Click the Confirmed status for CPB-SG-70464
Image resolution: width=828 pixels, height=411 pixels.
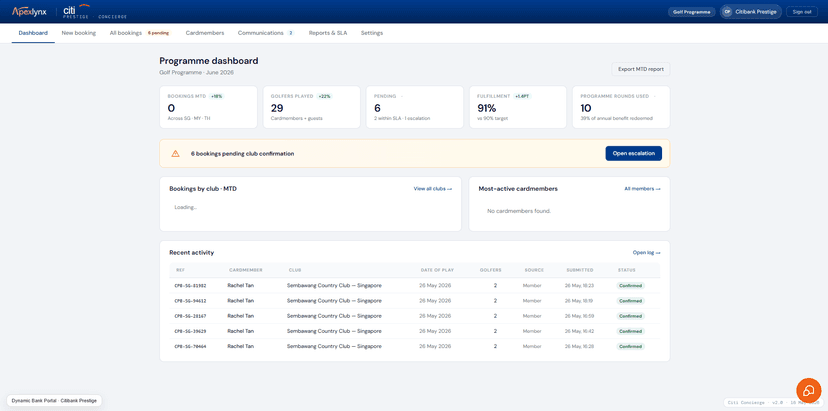pos(631,347)
